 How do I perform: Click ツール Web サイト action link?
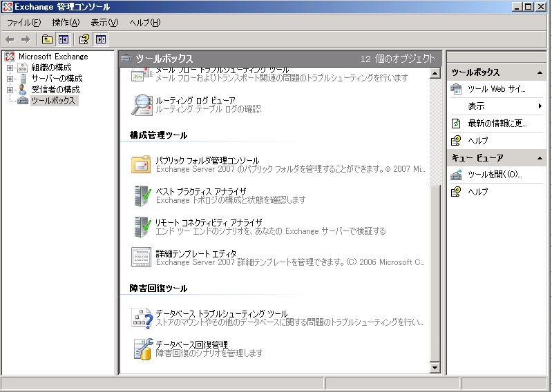point(496,89)
